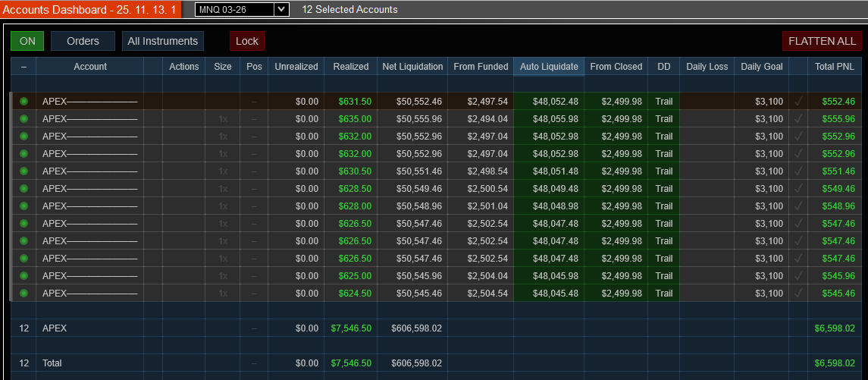Screen dimensions: 868x380
Task: Click the green status dot for the $625.00 realized row
Action: (24, 276)
